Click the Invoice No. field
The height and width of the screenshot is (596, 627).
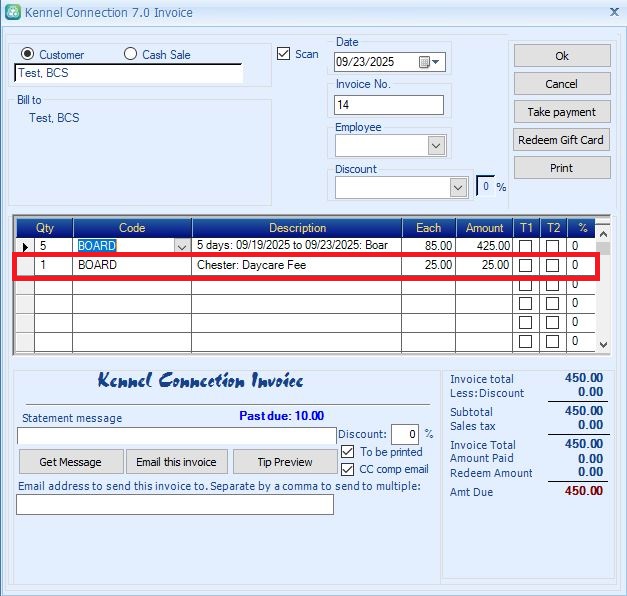coord(389,105)
